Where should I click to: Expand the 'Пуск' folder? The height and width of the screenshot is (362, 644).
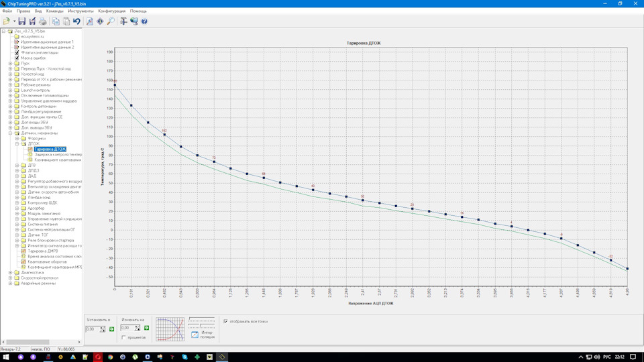(x=10, y=64)
